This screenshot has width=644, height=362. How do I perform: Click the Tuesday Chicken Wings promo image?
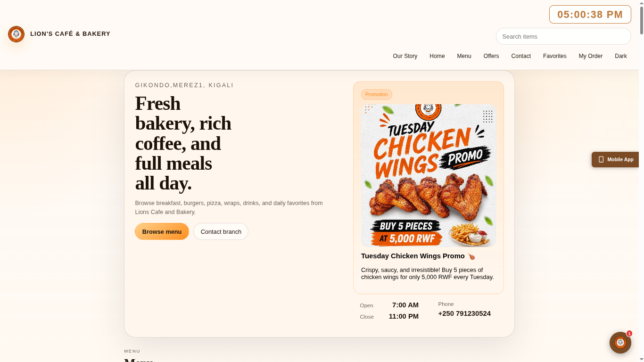pyautogui.click(x=429, y=175)
